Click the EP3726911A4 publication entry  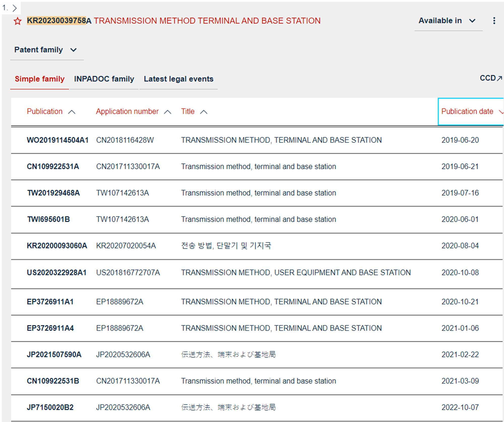point(50,328)
